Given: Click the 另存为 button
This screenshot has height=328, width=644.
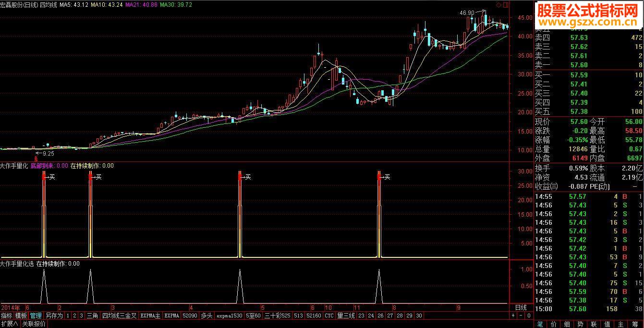Looking at the screenshot, I should point(54,316).
